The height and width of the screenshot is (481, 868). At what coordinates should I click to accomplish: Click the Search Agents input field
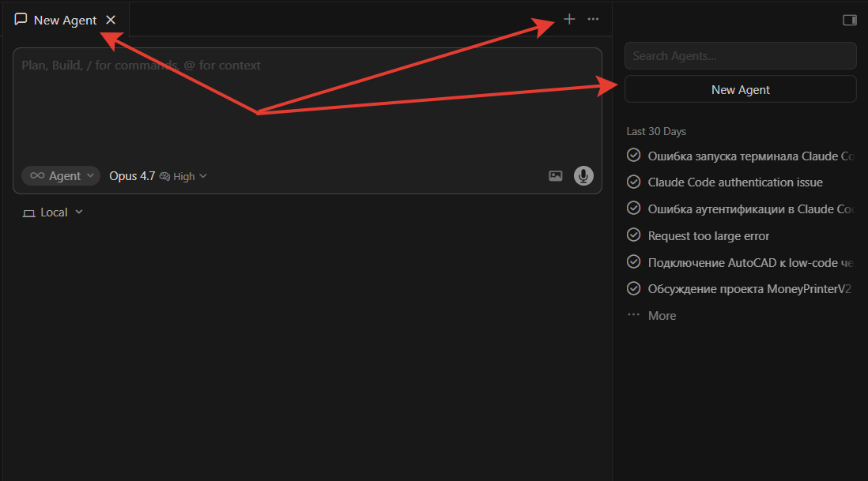[740, 56]
